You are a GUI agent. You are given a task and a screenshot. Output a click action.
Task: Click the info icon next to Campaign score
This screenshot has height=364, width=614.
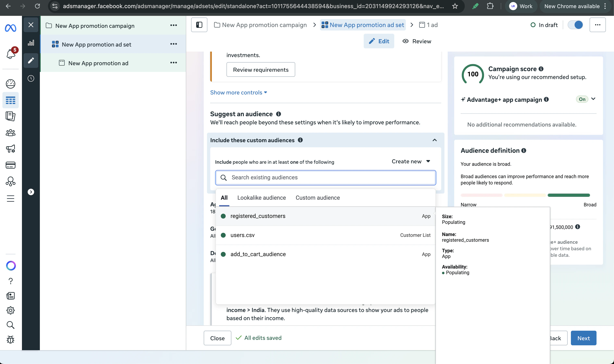click(541, 69)
